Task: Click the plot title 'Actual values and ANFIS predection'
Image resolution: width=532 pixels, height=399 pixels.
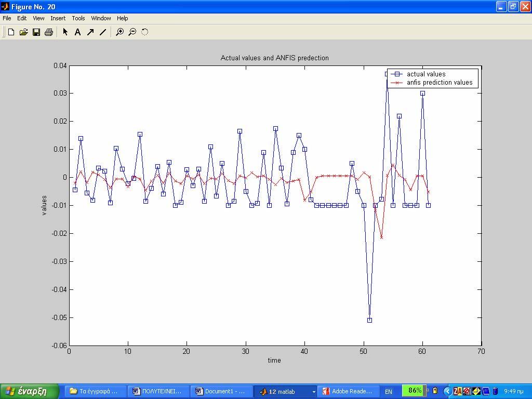Action: [x=274, y=58]
